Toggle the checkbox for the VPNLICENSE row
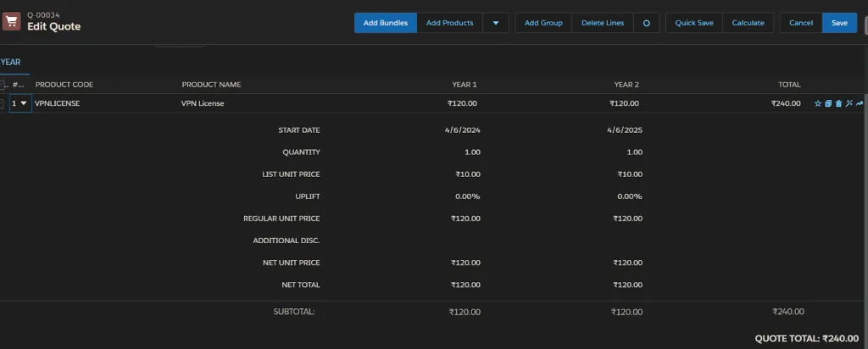 (2, 103)
